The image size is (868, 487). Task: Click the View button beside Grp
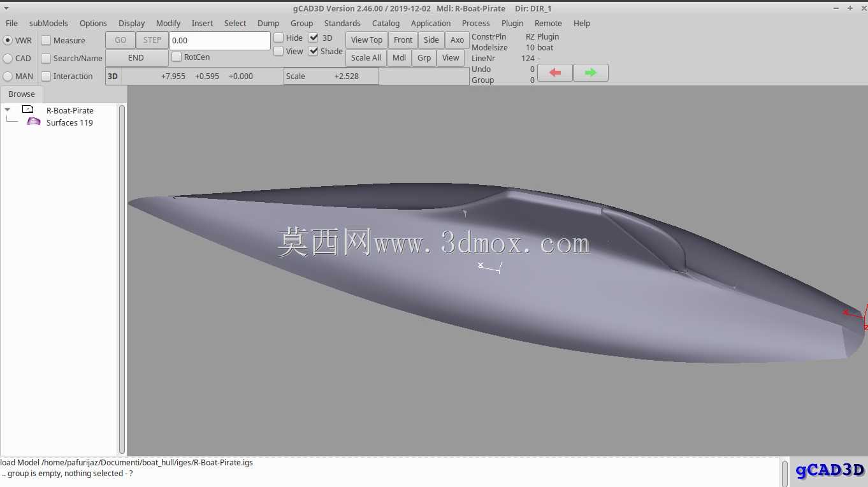coord(451,58)
